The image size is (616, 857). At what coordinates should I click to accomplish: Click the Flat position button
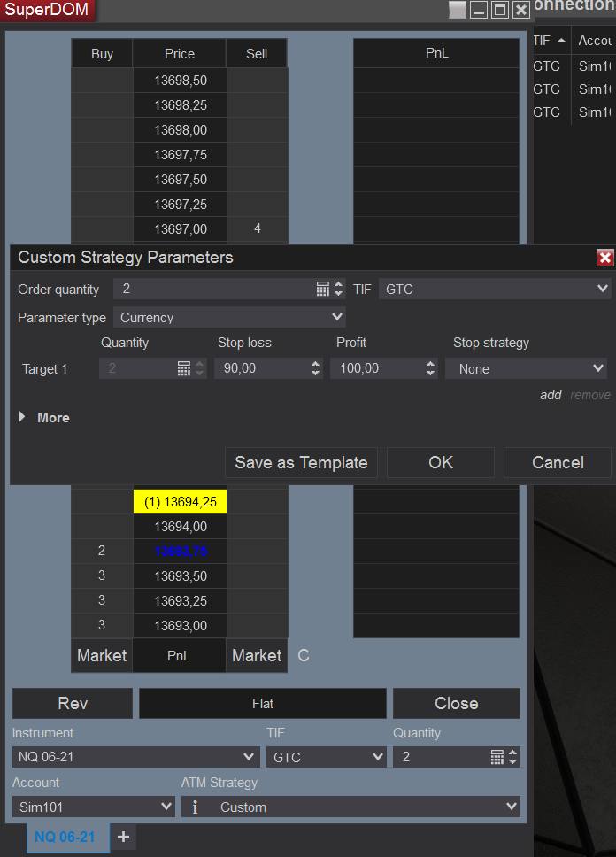tap(263, 704)
